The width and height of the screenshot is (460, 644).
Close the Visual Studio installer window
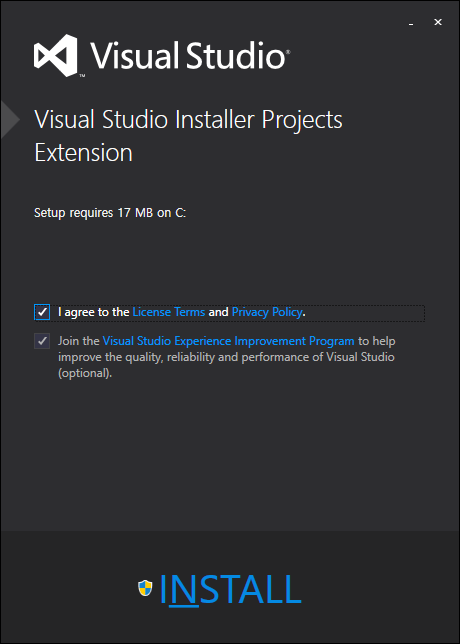[x=438, y=23]
